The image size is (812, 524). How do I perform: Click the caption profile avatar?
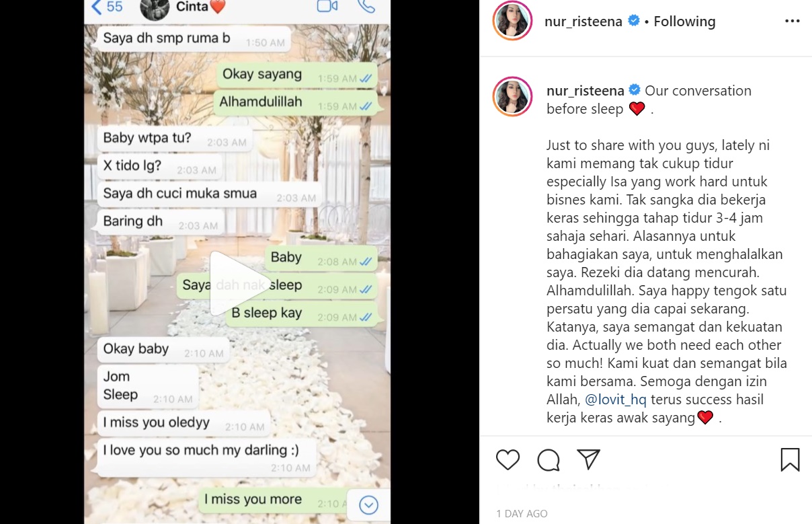tap(512, 96)
